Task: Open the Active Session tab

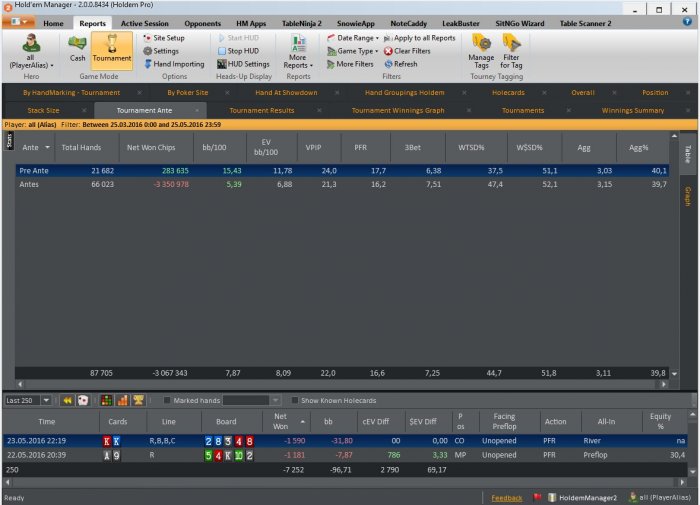Action: [x=145, y=23]
